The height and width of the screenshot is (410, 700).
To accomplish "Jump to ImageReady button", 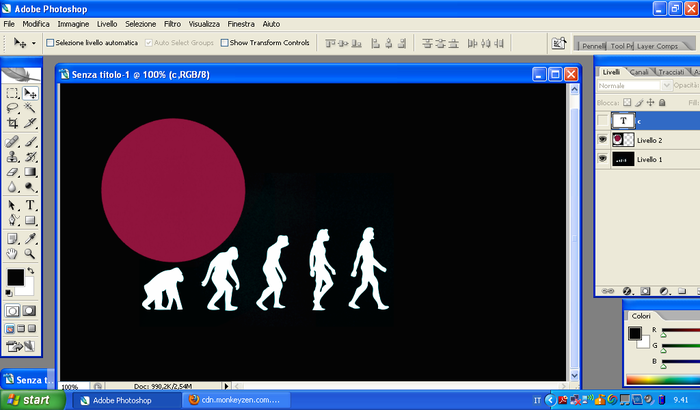I will pyautogui.click(x=20, y=346).
